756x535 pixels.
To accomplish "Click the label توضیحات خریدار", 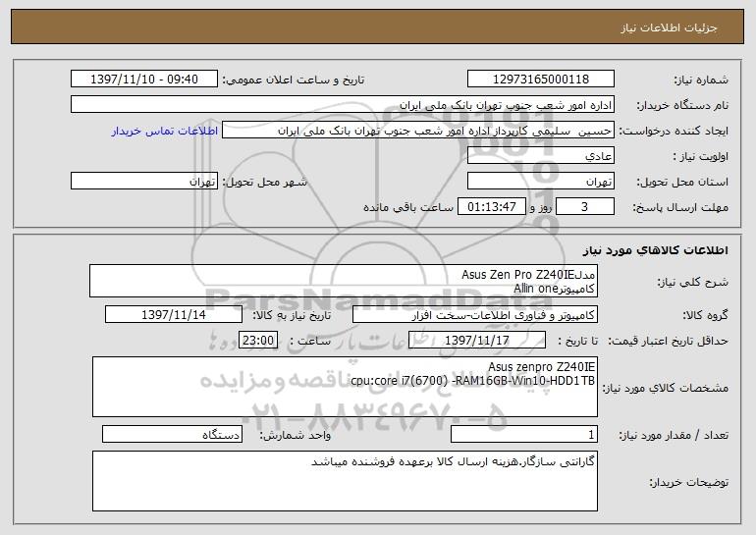I will 689,482.
